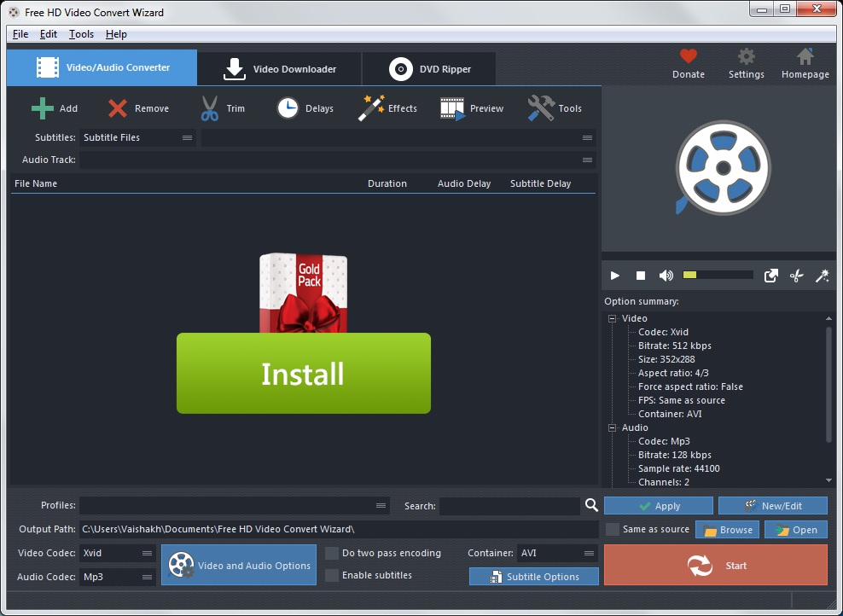
Task: Click the search magnifier icon
Action: coord(591,505)
